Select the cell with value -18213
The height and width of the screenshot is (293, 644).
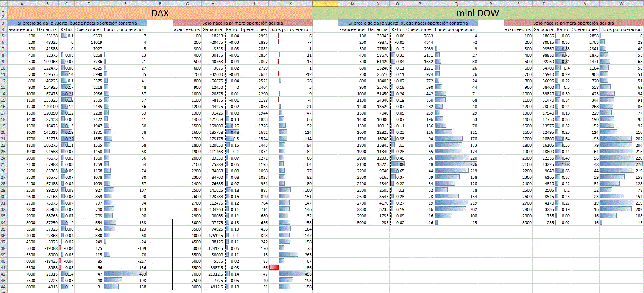(213, 36)
